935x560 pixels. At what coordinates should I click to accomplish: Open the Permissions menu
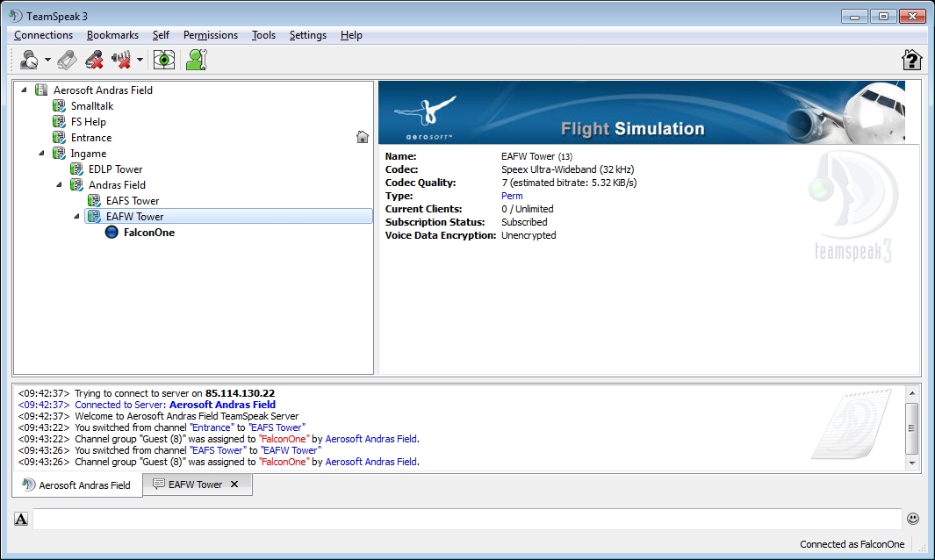click(x=211, y=35)
